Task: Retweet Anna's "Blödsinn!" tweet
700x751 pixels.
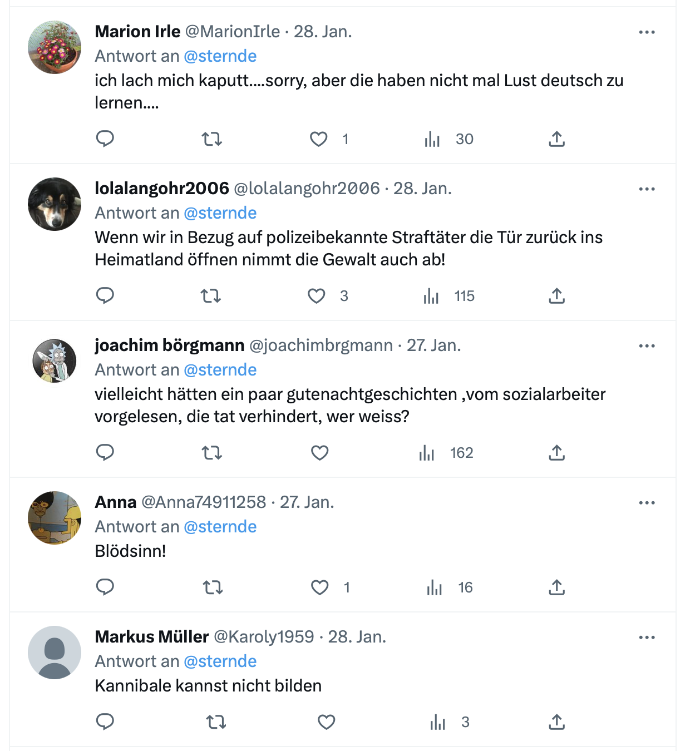Action: [x=213, y=587]
